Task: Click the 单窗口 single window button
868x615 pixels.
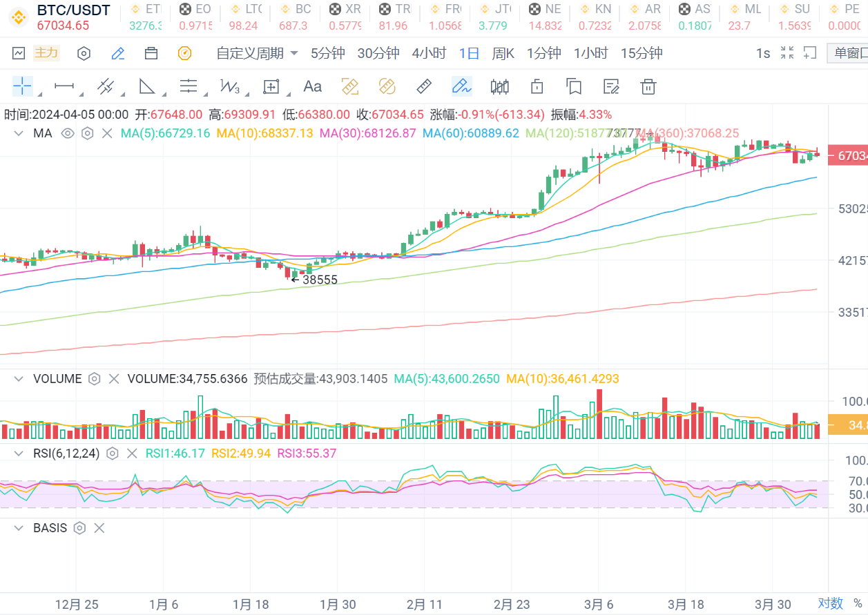Action: (x=849, y=53)
